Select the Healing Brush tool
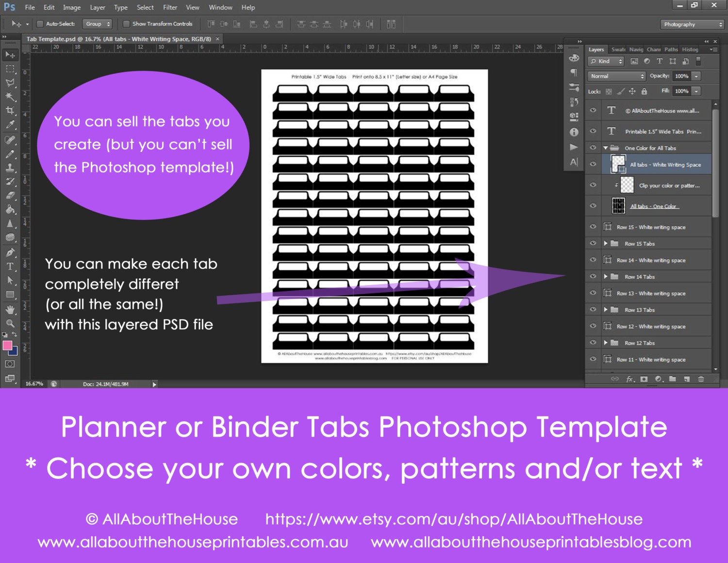Viewport: 728px width, 563px height. (x=10, y=140)
